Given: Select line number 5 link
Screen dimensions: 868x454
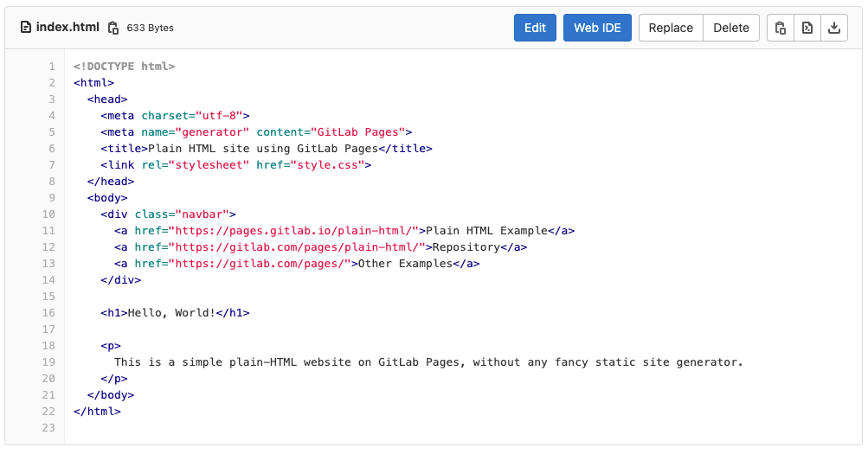Looking at the screenshot, I should 52,132.
